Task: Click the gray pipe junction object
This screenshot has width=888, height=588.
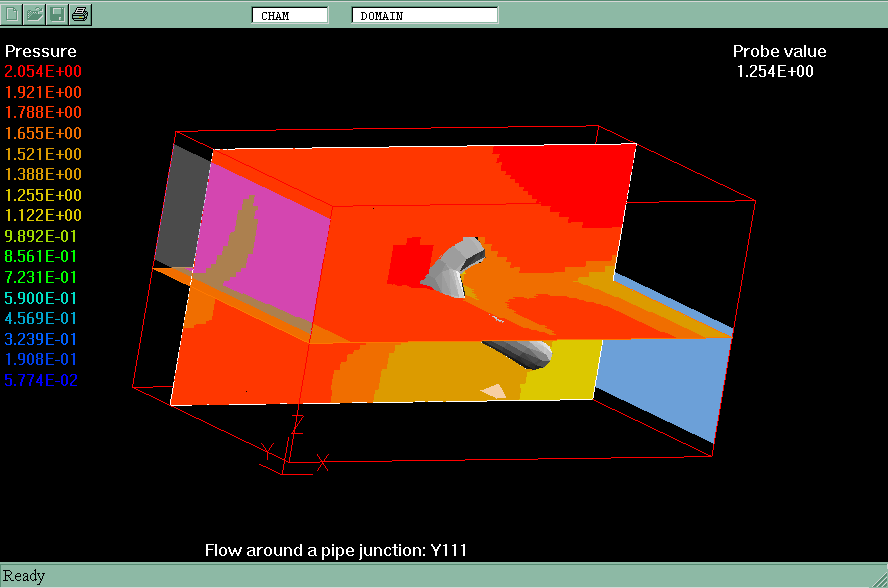Action: (x=453, y=267)
